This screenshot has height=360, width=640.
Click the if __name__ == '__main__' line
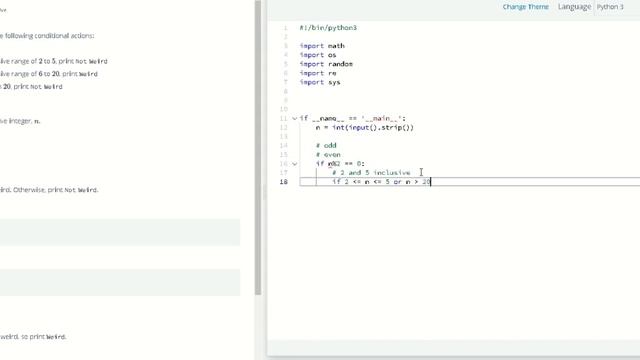pos(353,118)
